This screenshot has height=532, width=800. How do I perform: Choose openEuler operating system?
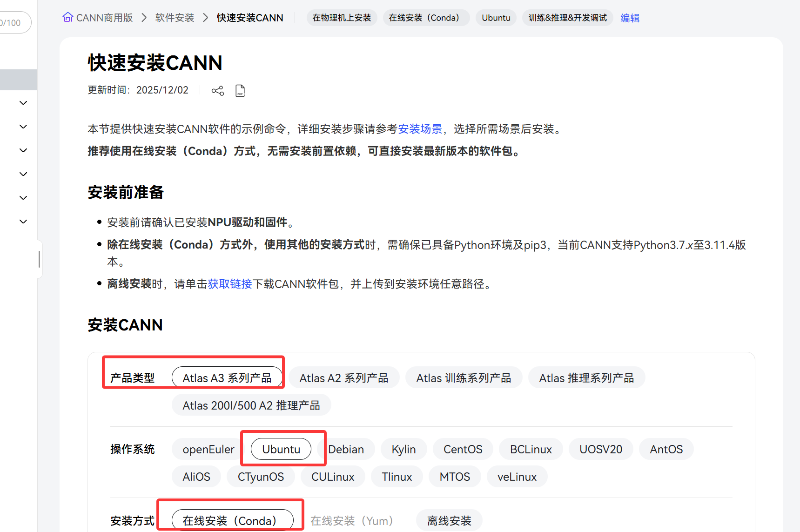(x=208, y=449)
